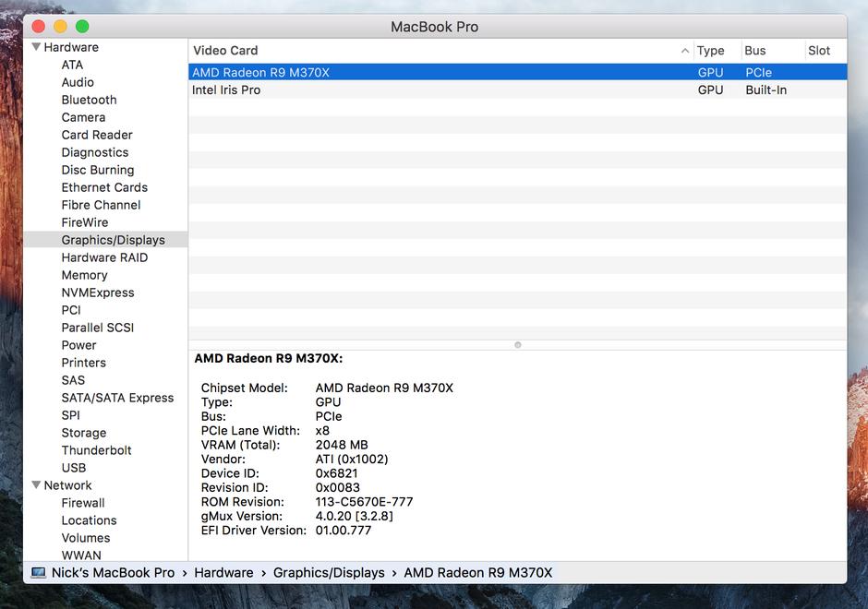Open Disc Burning details
The image size is (868, 609).
98,170
